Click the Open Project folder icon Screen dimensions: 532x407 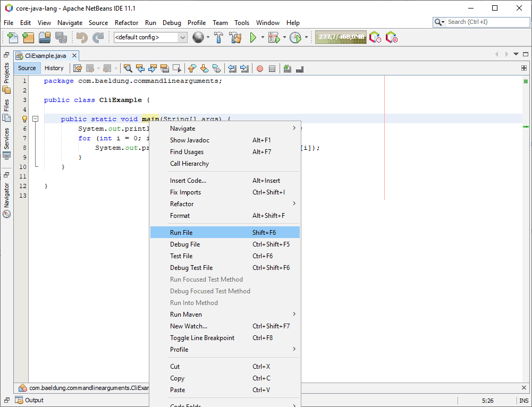[x=45, y=38]
